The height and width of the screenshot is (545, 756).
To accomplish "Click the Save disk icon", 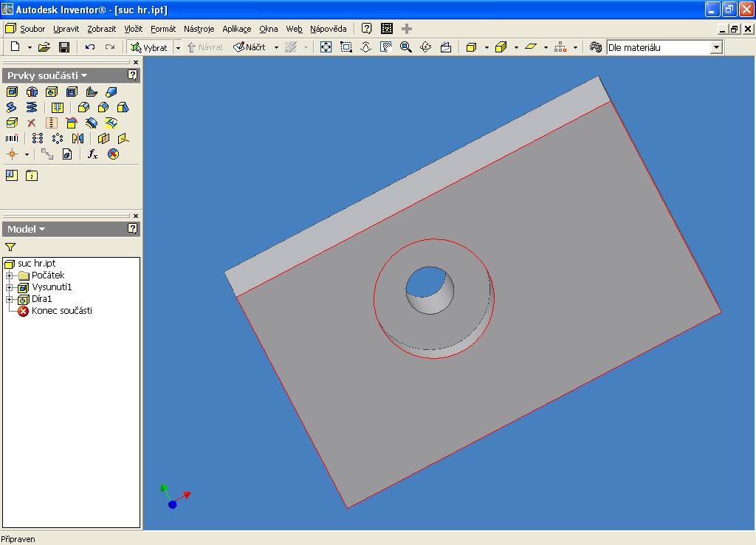I will 64,47.
